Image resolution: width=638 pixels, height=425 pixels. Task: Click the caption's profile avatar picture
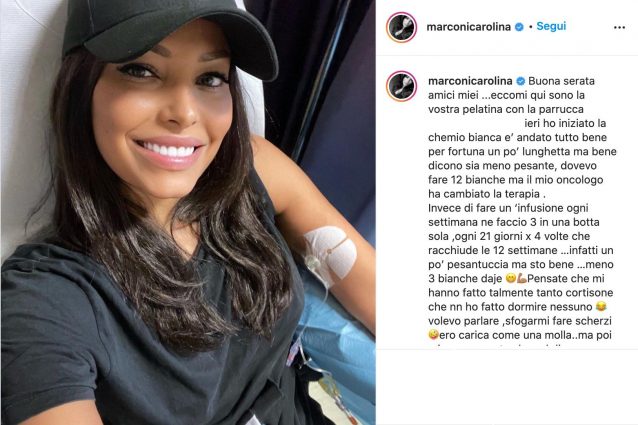[x=401, y=86]
